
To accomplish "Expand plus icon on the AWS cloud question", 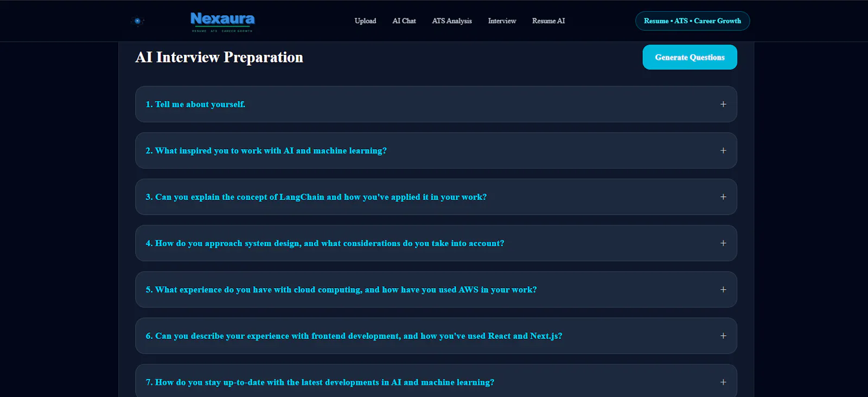I will [723, 290].
